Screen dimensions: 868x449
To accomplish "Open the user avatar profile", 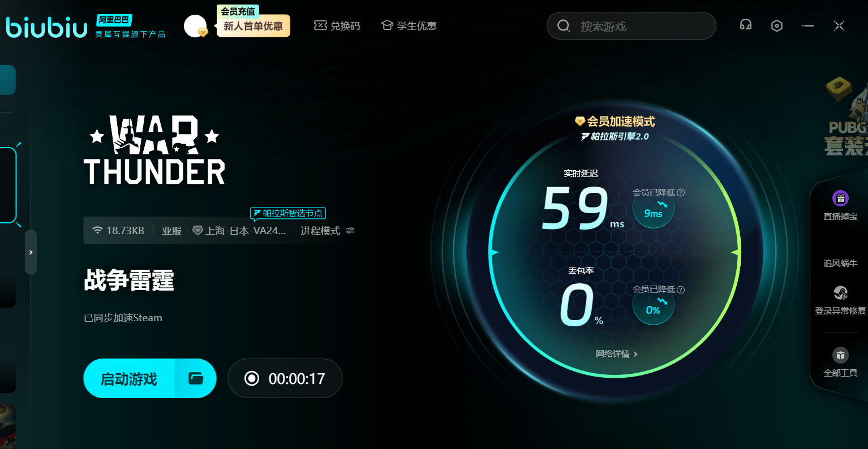I will [195, 26].
